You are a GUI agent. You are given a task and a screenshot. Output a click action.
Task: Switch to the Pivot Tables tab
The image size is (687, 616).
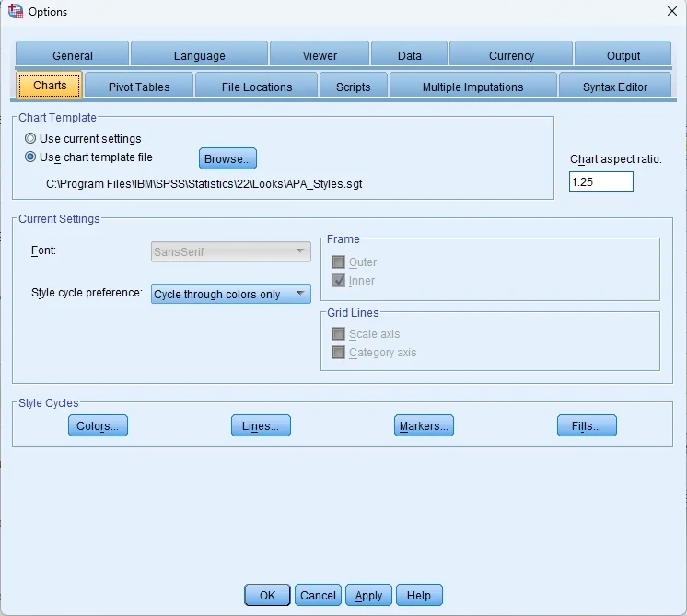[x=139, y=87]
